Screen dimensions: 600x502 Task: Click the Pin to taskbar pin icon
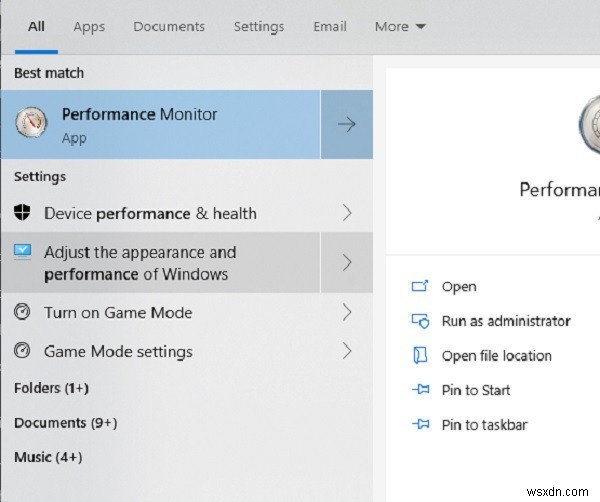click(x=421, y=424)
